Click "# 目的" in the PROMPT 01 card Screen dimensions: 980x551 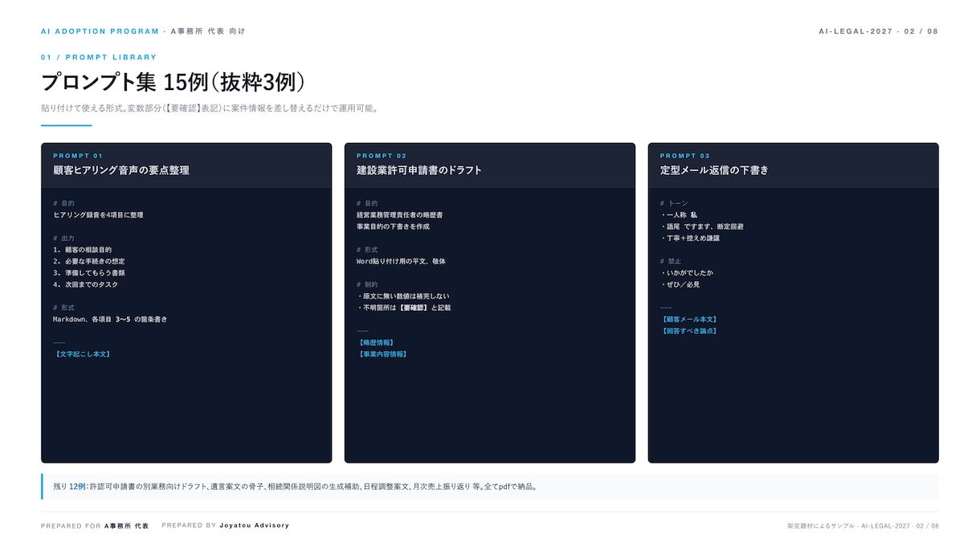[x=63, y=204]
